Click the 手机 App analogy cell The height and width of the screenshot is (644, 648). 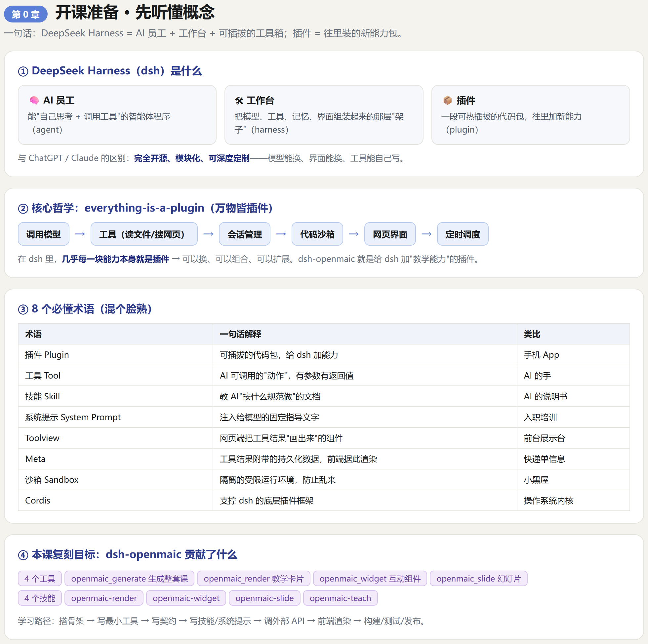point(574,355)
